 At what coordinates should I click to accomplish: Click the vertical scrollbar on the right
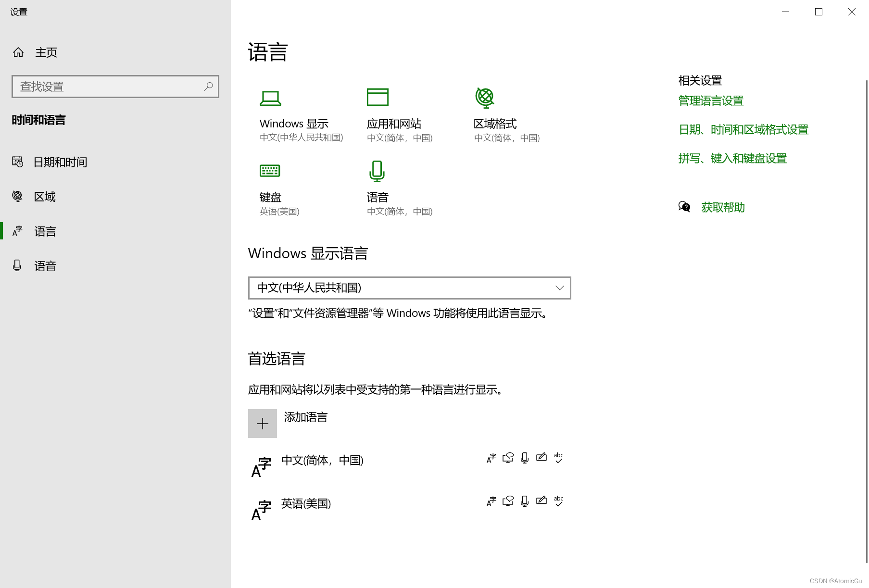coord(867,321)
